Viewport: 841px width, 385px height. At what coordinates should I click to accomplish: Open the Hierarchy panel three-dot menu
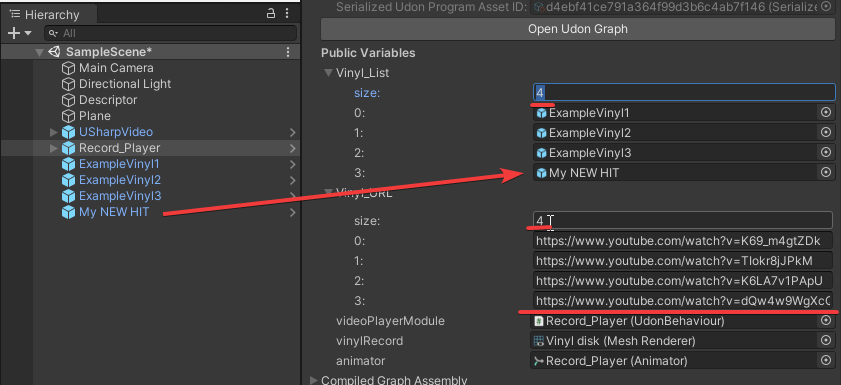(287, 14)
